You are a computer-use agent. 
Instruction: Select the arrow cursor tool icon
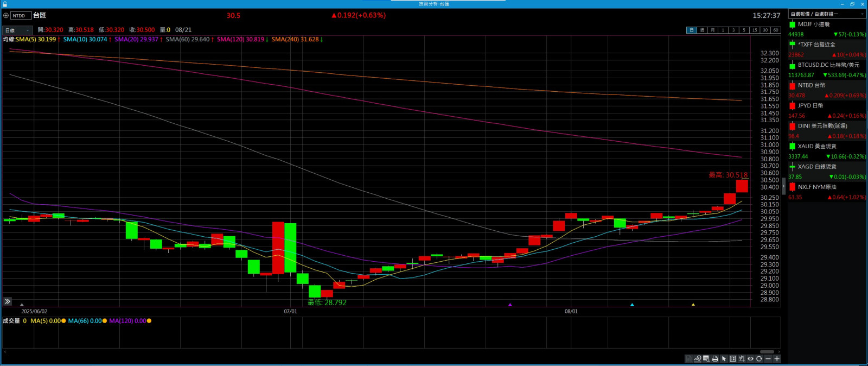[x=724, y=358]
